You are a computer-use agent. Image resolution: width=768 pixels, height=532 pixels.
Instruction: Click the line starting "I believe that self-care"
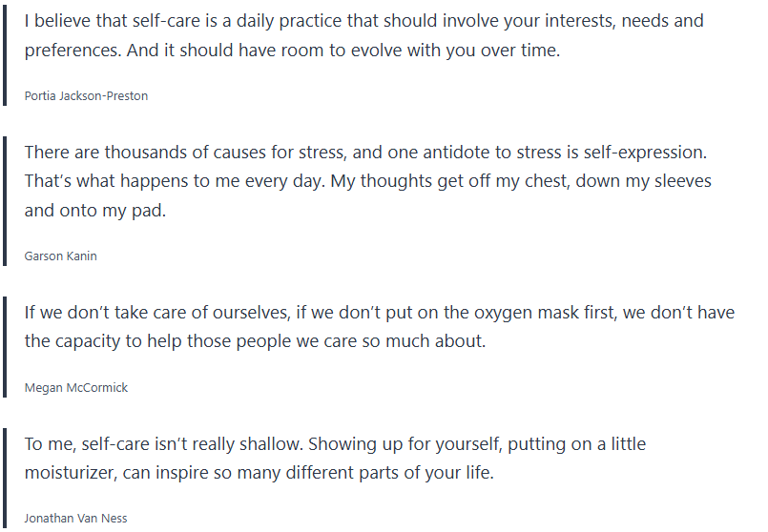[x=363, y=19]
